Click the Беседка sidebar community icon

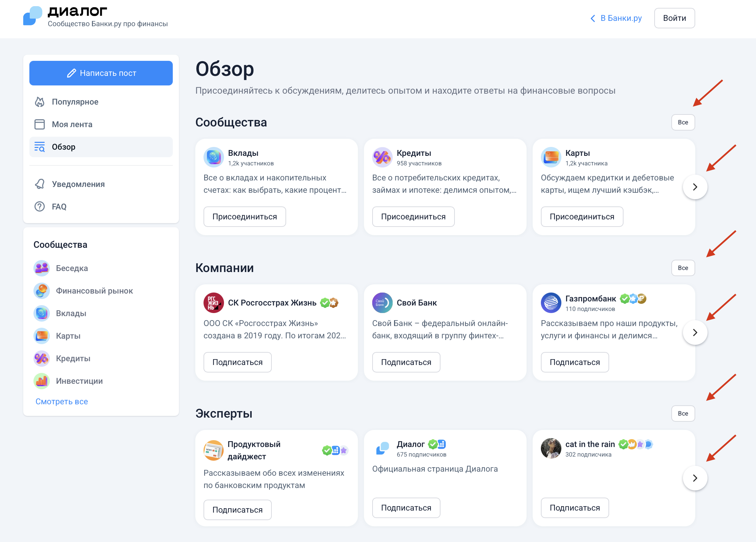tap(42, 268)
